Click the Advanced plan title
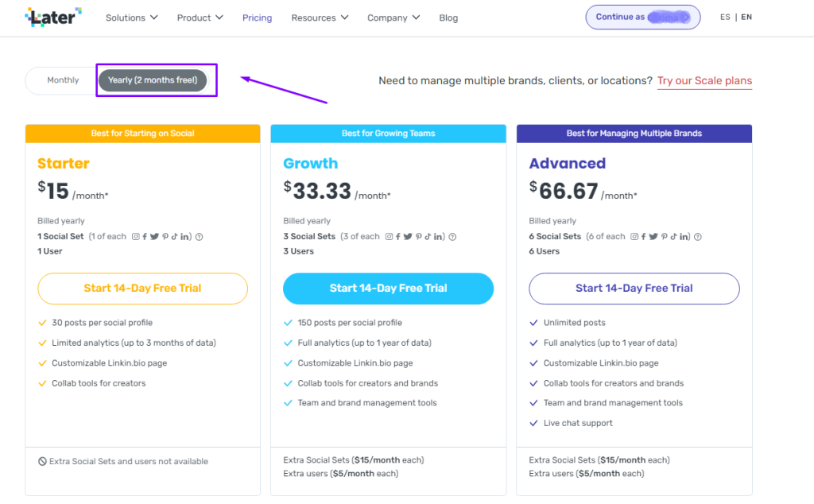This screenshot has height=504, width=814. (568, 164)
